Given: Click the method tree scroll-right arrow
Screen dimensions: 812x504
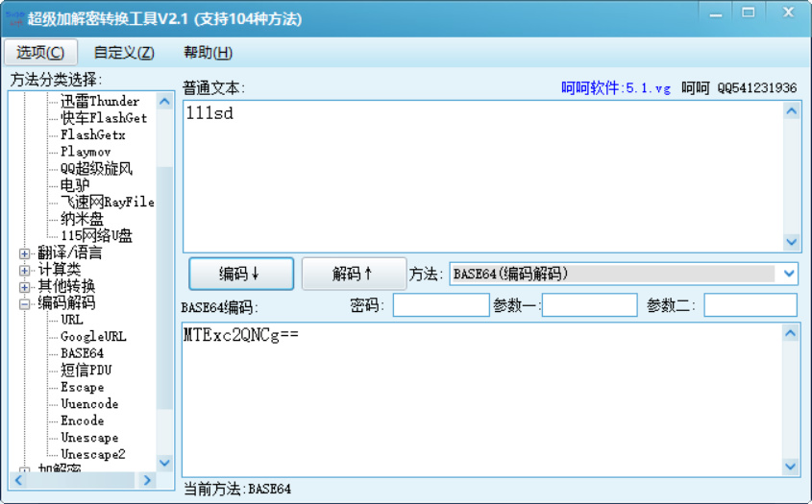Looking at the screenshot, I should [147, 480].
